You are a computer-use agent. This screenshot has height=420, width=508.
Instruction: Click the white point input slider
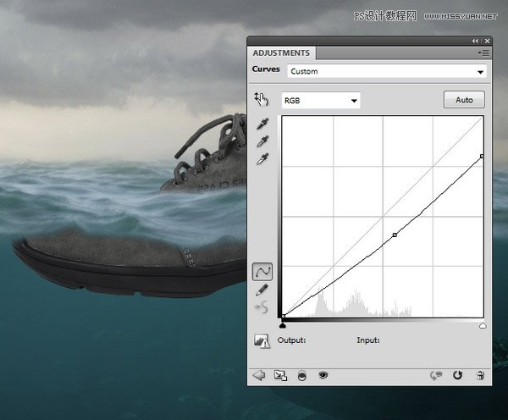click(x=483, y=324)
